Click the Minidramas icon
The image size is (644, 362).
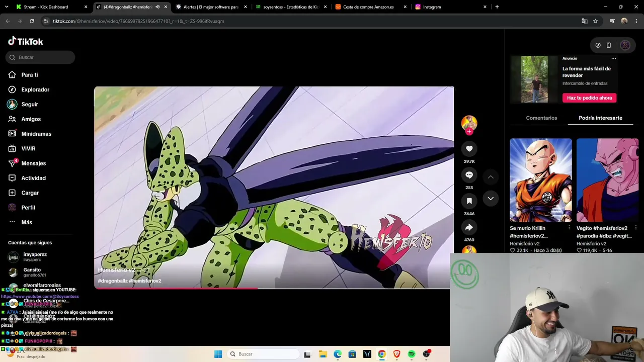tap(12, 134)
